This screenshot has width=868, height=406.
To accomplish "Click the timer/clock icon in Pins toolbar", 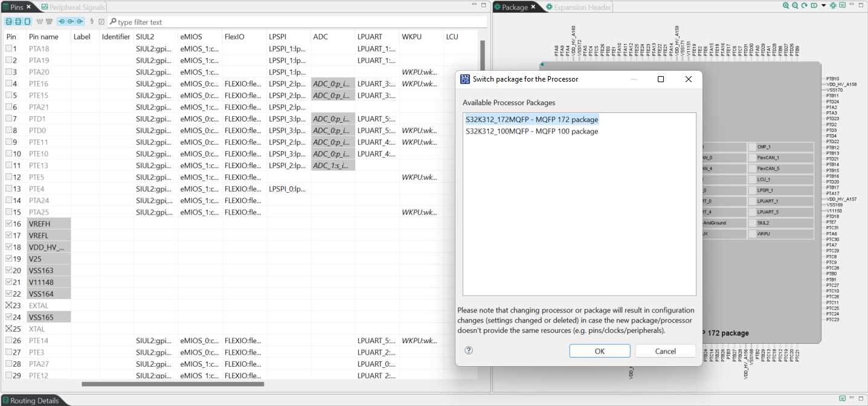I will point(101,21).
